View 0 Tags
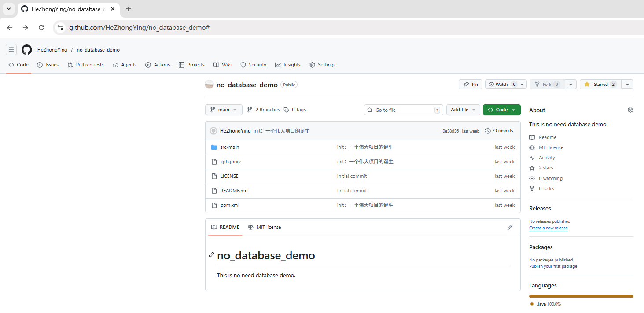The image size is (644, 313). click(x=295, y=110)
